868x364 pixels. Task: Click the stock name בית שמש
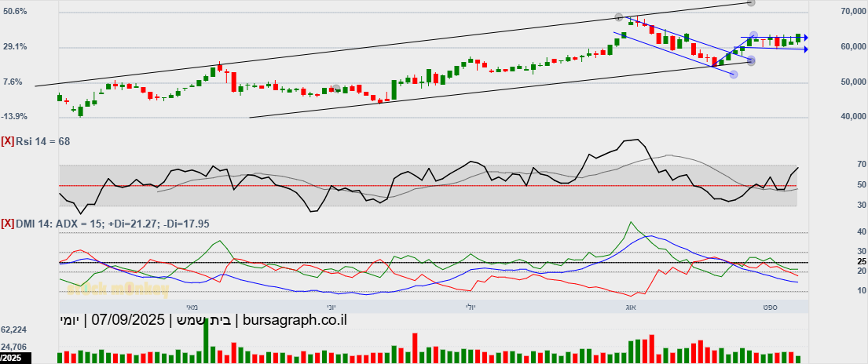pos(203,320)
